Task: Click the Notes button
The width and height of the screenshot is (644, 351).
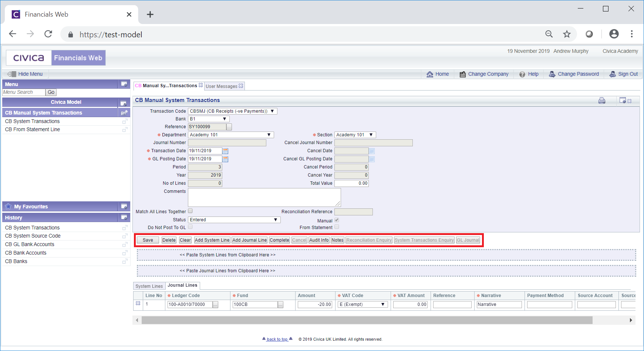Action: (x=337, y=240)
